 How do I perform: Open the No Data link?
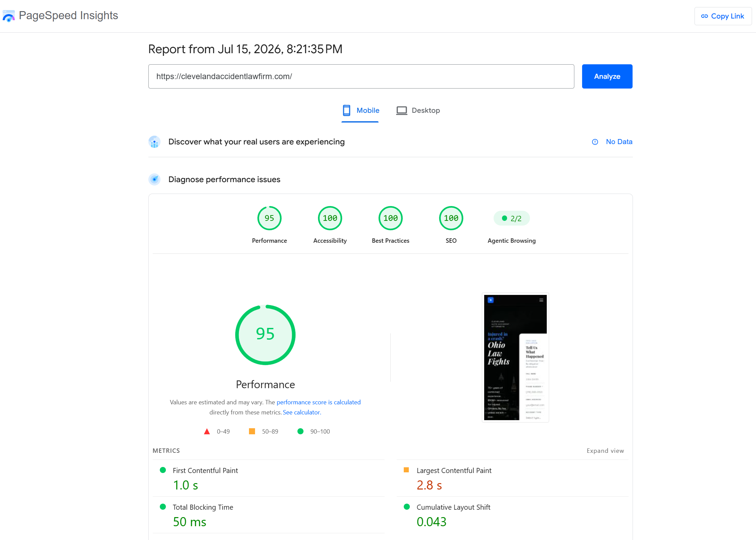click(619, 142)
